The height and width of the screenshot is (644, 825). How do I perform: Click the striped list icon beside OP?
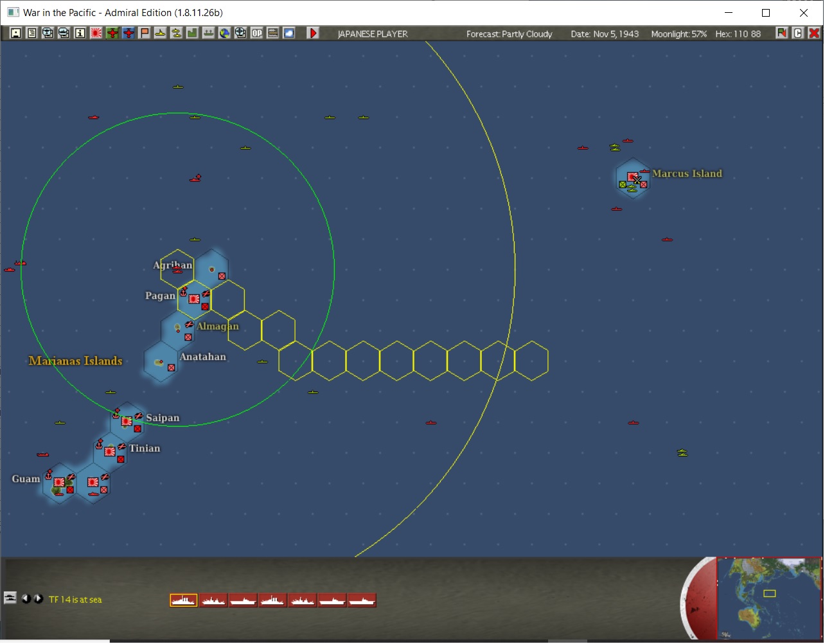click(x=272, y=33)
